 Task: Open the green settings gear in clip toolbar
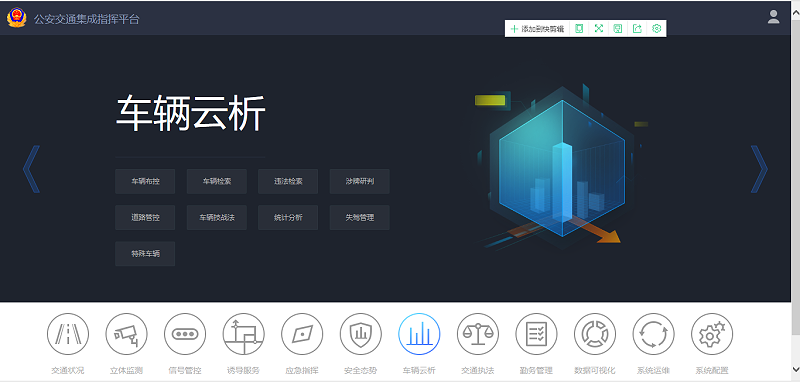pos(657,29)
